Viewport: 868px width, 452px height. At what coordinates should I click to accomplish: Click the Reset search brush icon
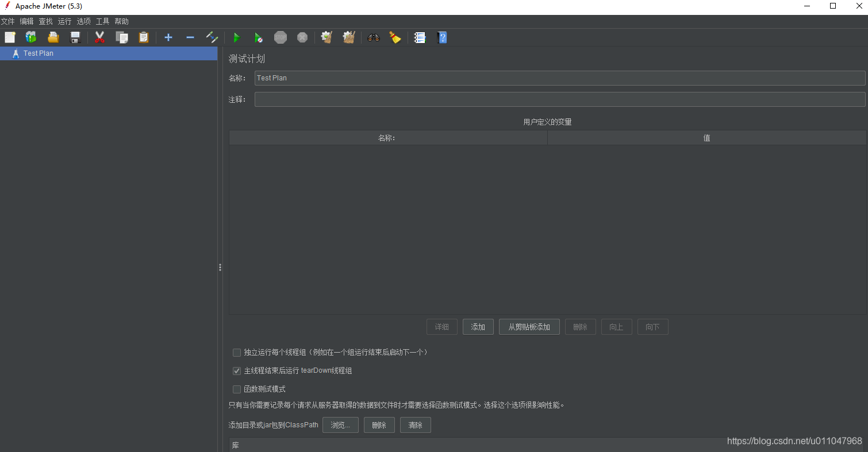tap(395, 37)
